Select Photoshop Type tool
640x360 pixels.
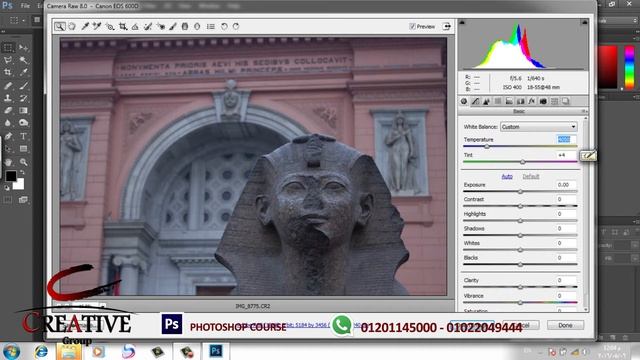(x=23, y=136)
